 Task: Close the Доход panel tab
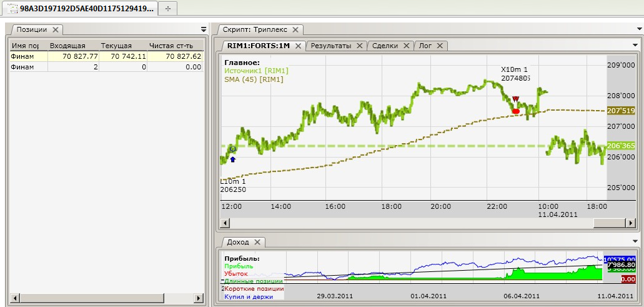[257, 242]
